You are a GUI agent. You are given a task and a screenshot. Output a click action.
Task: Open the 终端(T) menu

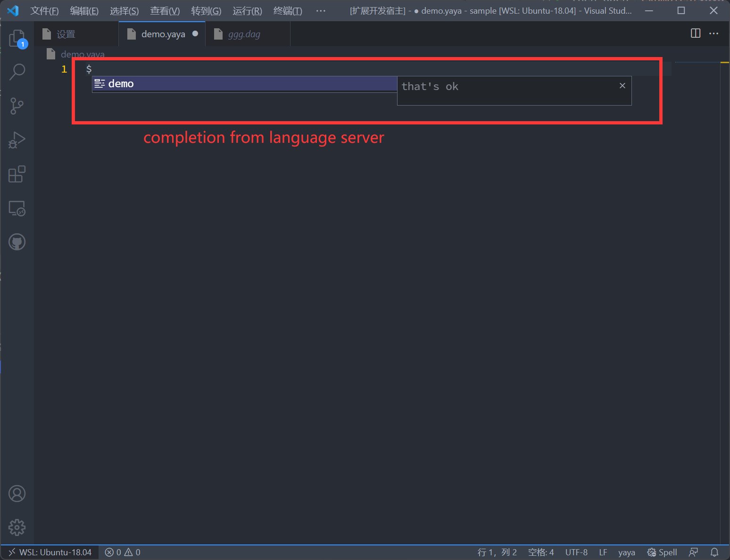tap(288, 11)
